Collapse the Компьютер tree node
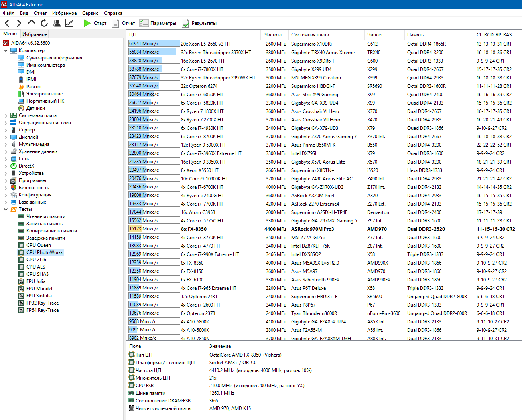The image size is (522, 420). coord(6,50)
